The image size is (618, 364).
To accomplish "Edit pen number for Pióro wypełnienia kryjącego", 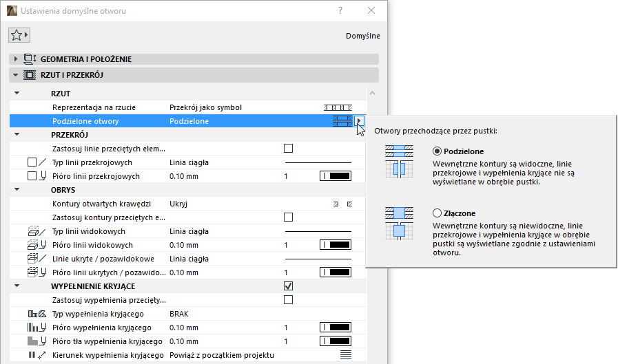I will [286, 328].
